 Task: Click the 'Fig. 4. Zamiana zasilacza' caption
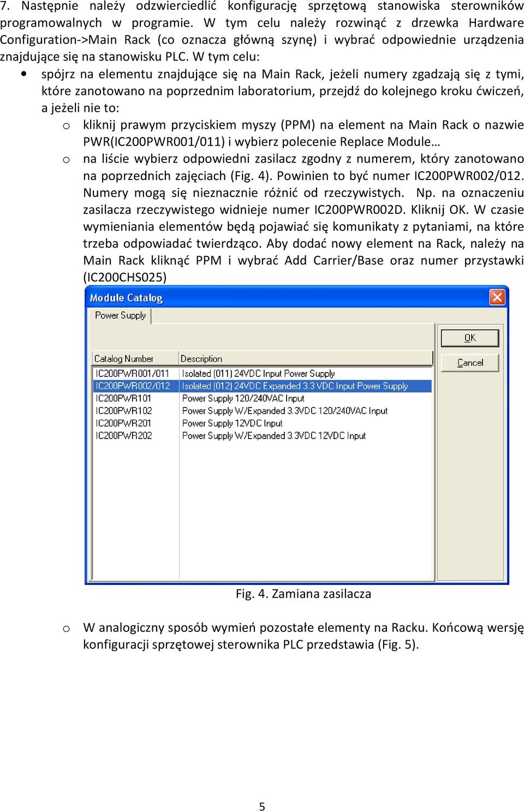click(303, 594)
